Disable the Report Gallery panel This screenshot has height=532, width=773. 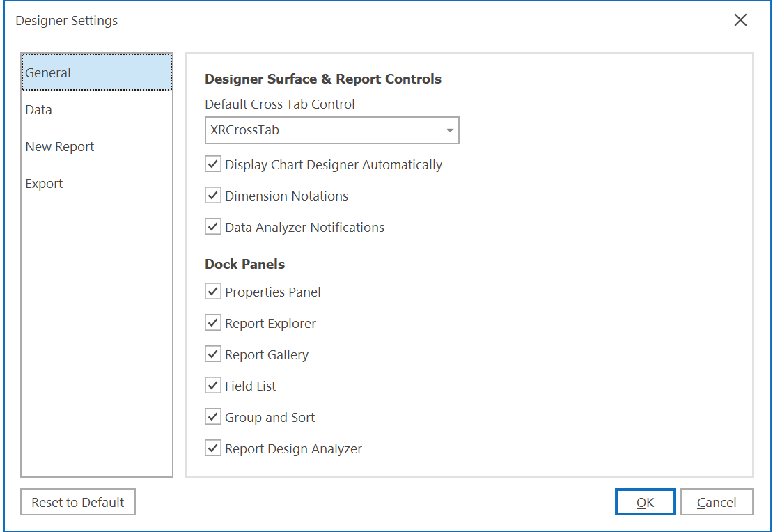click(213, 355)
